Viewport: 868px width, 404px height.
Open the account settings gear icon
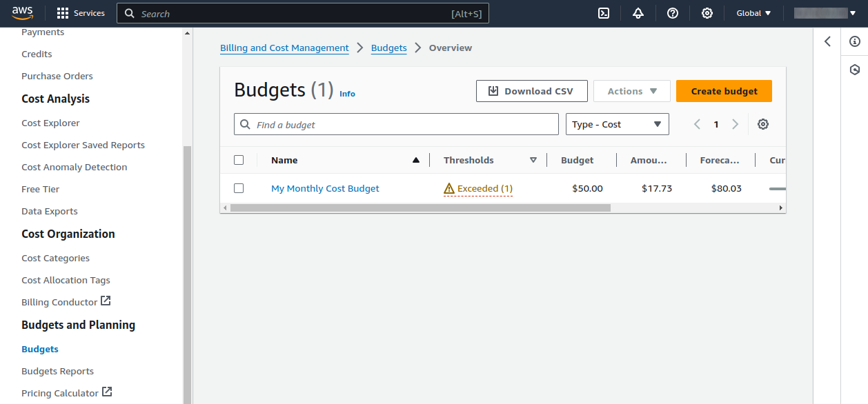[707, 13]
